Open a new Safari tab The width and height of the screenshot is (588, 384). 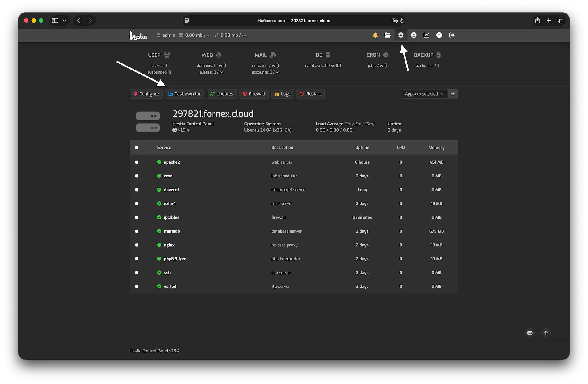tap(549, 21)
